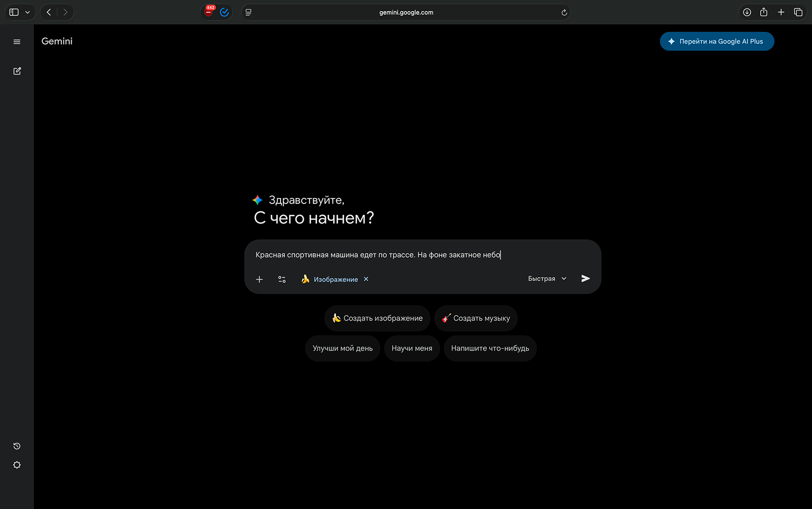Send the prompt with arrow icon

coord(585,279)
